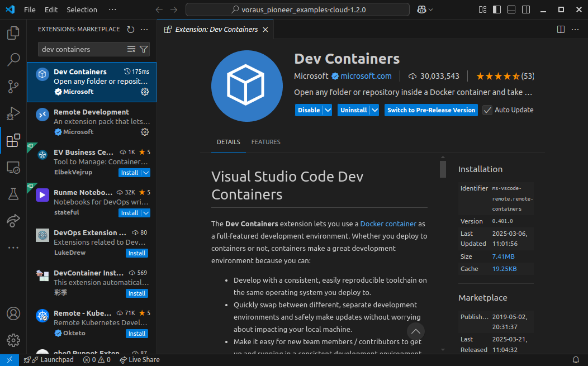Open the filter extensions menu

tap(144, 49)
